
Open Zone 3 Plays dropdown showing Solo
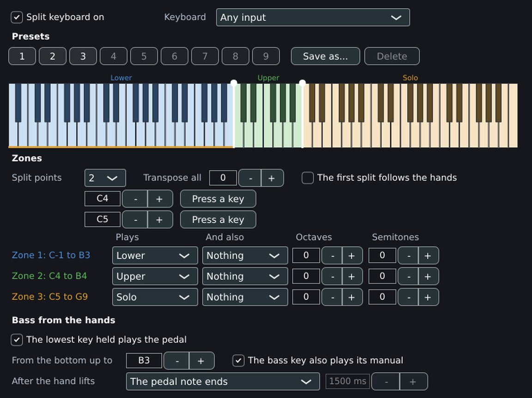point(155,297)
